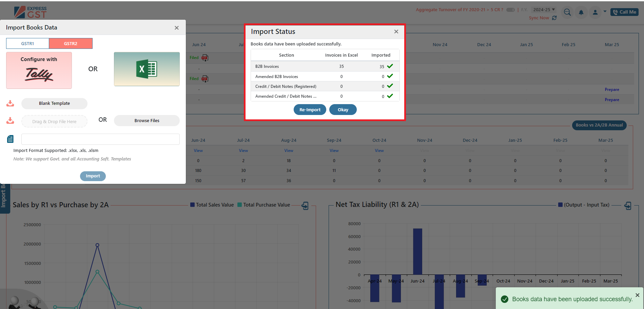Image resolution: width=644 pixels, height=309 pixels.
Task: Open the user profile icon
Action: (x=595, y=13)
